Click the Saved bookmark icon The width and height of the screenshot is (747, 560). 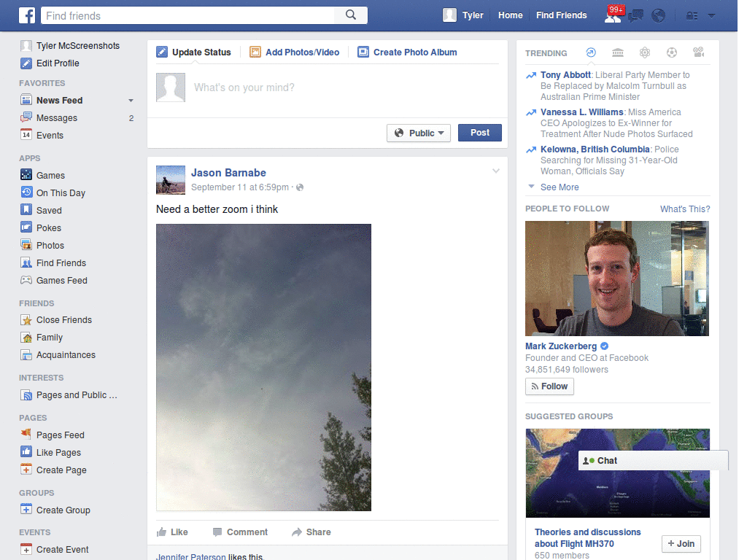point(26,209)
